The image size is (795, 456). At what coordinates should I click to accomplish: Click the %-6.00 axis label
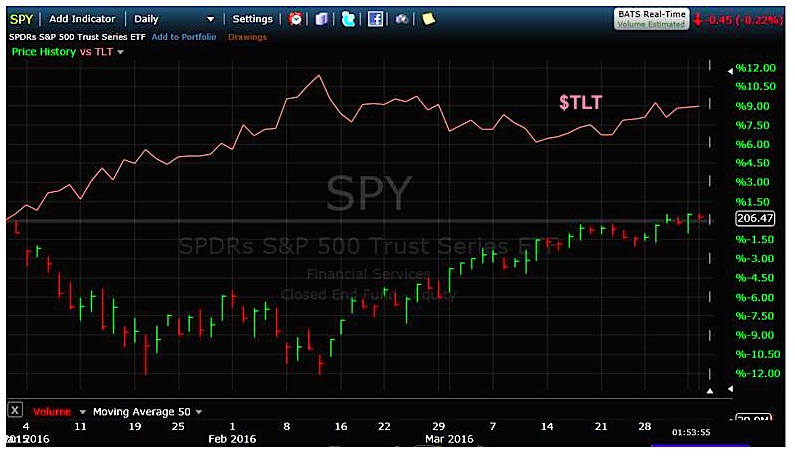tap(755, 298)
